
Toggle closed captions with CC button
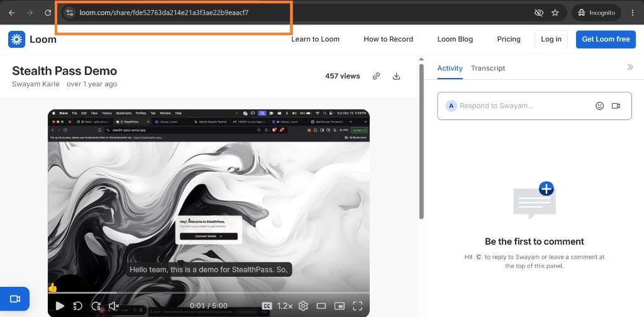point(267,306)
